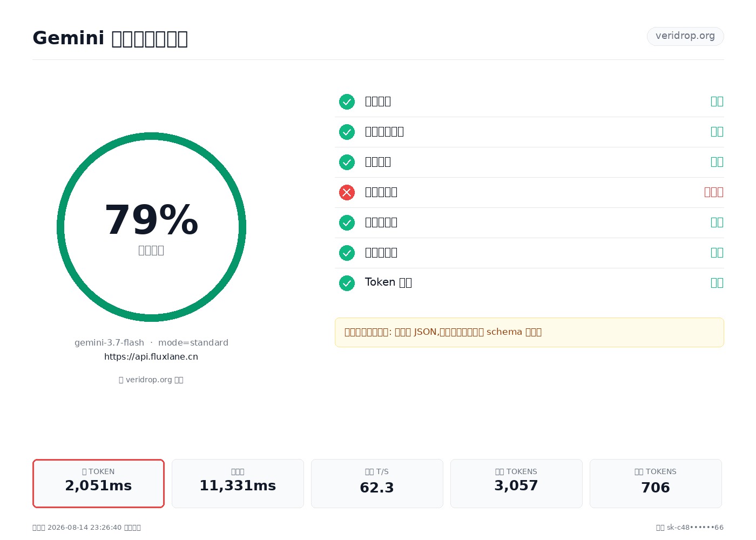This screenshot has width=756, height=540.
Task: Select the red-outlined 2,051ms TOKEN card
Action: coord(98,484)
